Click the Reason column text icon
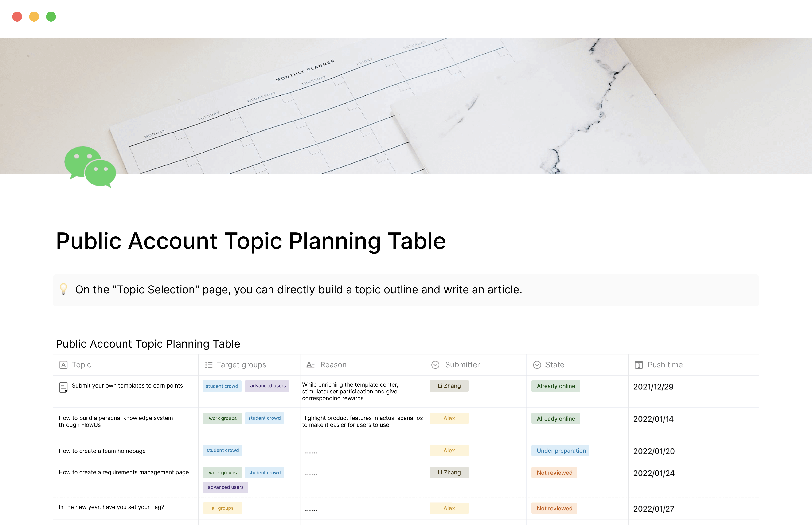The image size is (812, 525). (310, 365)
